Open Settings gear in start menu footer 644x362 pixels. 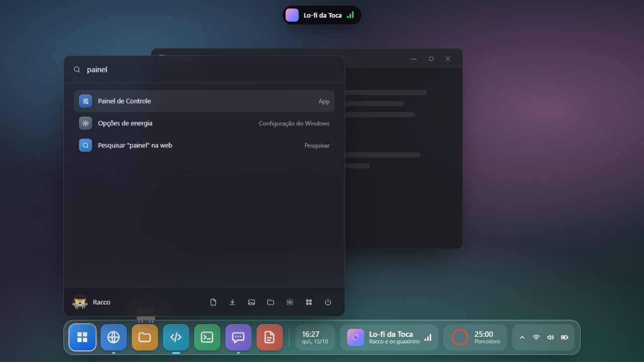[290, 302]
